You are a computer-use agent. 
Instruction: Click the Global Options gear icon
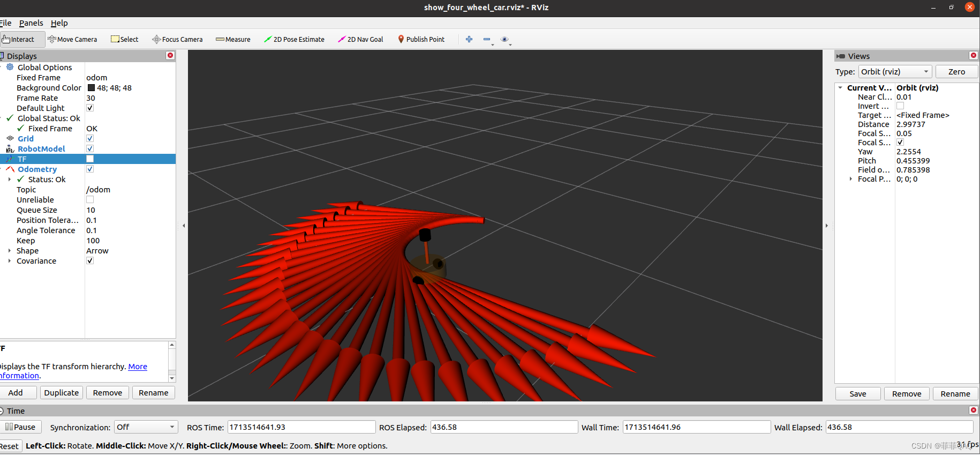10,67
